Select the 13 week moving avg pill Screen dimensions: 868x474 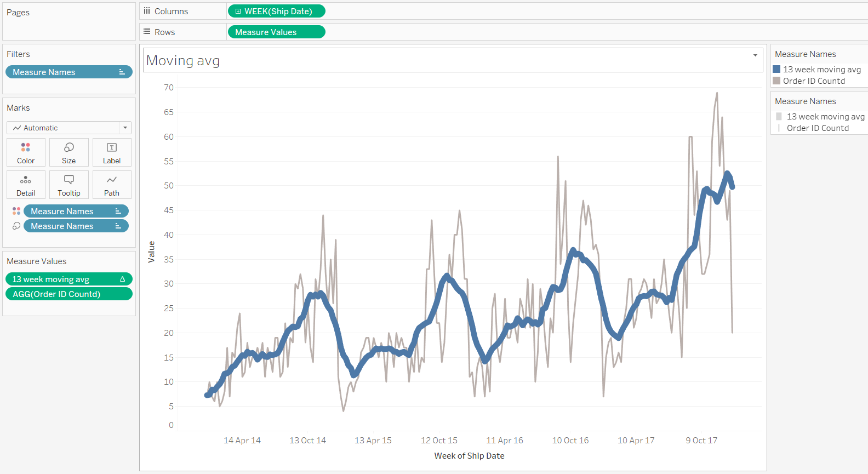(69, 279)
